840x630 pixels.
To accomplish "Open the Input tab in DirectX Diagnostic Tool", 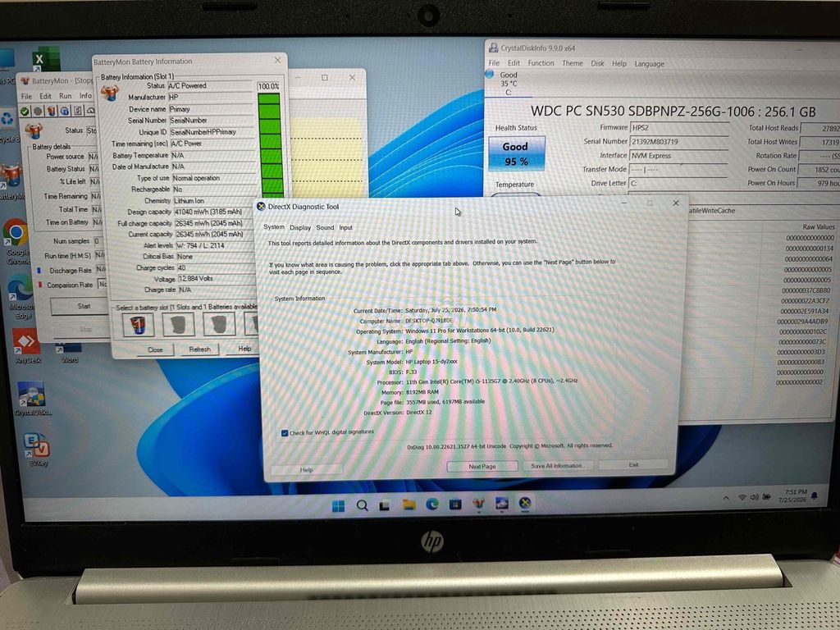I will click(345, 228).
